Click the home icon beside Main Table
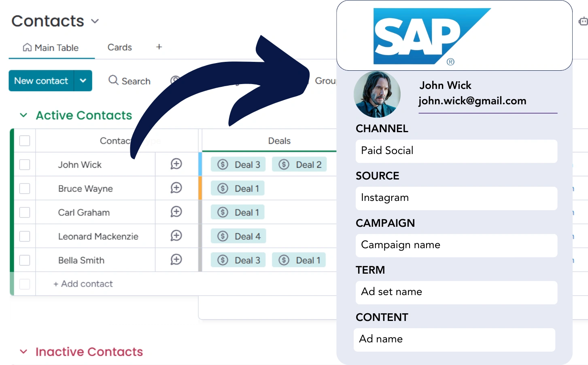The height and width of the screenshot is (365, 588). [27, 48]
